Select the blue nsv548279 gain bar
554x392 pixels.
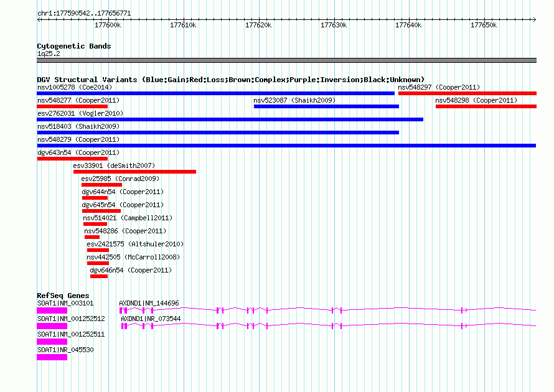pyautogui.click(x=286, y=146)
